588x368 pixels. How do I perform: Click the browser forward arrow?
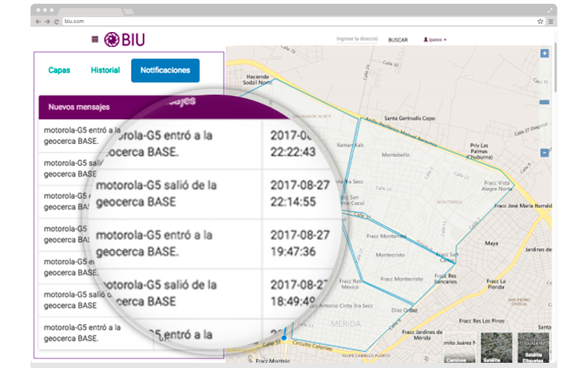tap(47, 22)
